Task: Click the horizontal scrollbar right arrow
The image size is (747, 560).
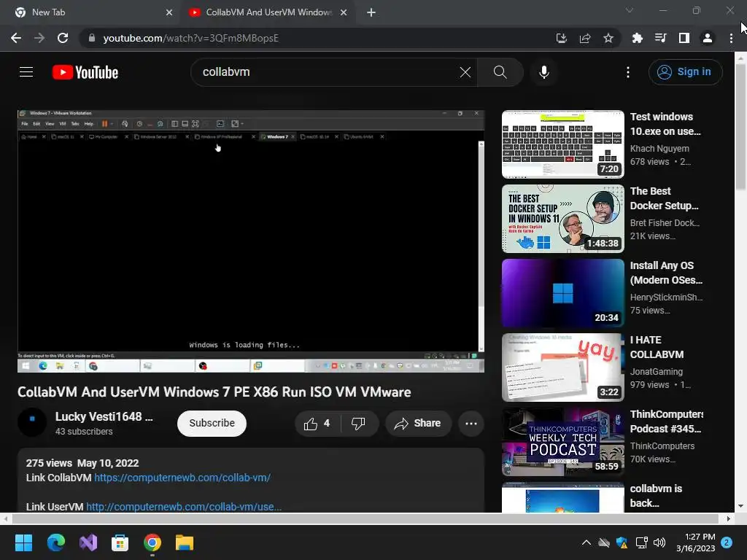Action: pyautogui.click(x=728, y=518)
